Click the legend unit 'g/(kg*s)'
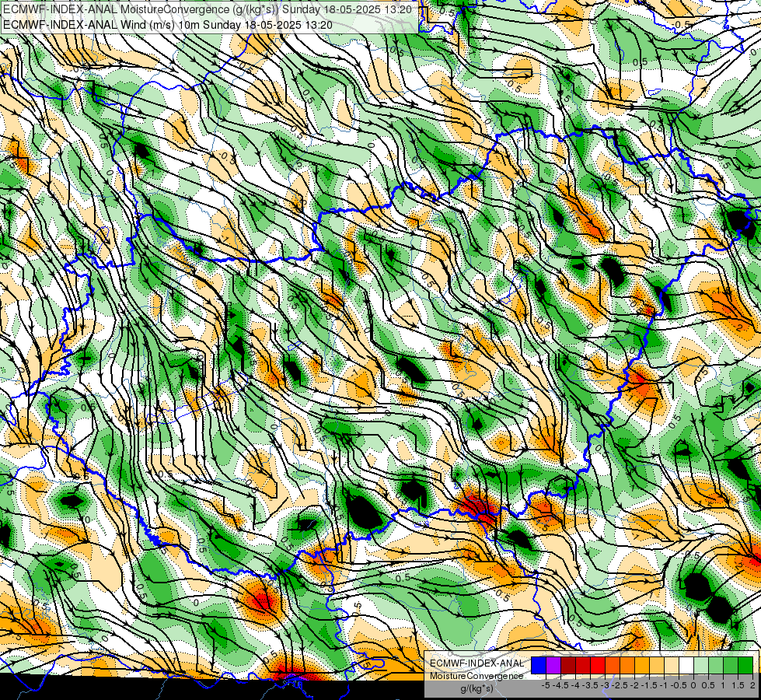This screenshot has width=761, height=700. pyautogui.click(x=476, y=689)
